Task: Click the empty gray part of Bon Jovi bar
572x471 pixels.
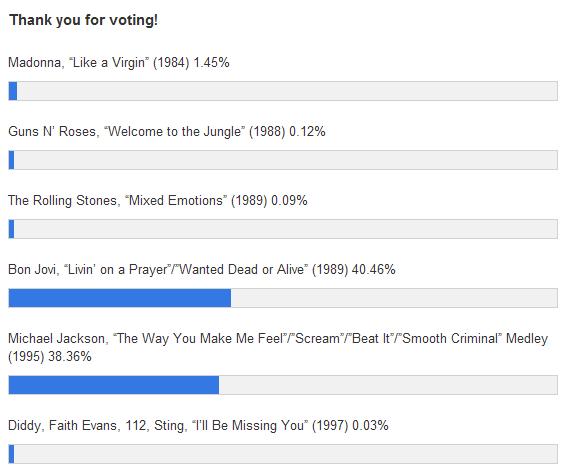Action: point(394,298)
